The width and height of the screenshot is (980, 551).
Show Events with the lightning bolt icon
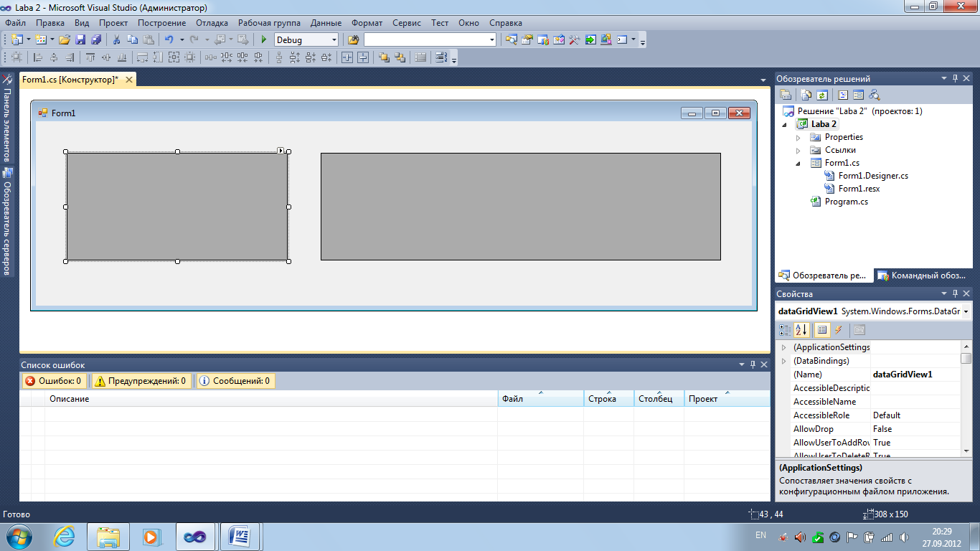click(x=839, y=330)
